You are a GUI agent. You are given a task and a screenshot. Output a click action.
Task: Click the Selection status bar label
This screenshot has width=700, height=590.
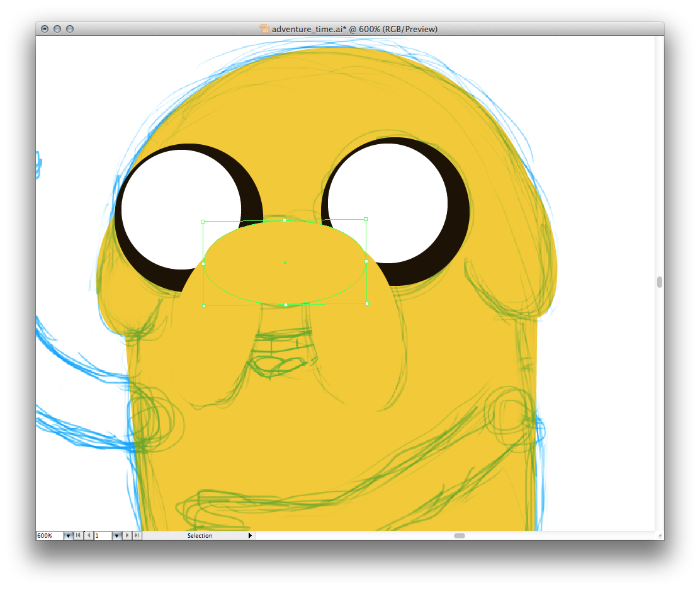coord(200,536)
